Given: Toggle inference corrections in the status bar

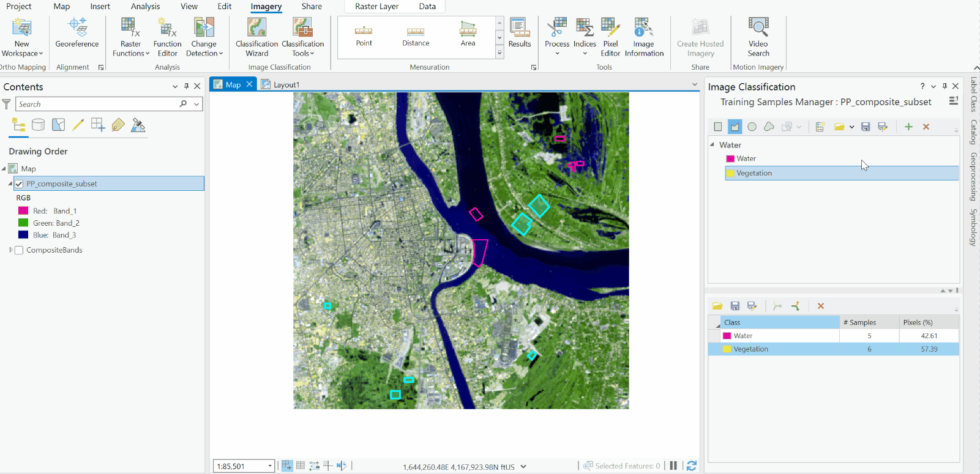Looking at the screenshot, I should [328, 466].
